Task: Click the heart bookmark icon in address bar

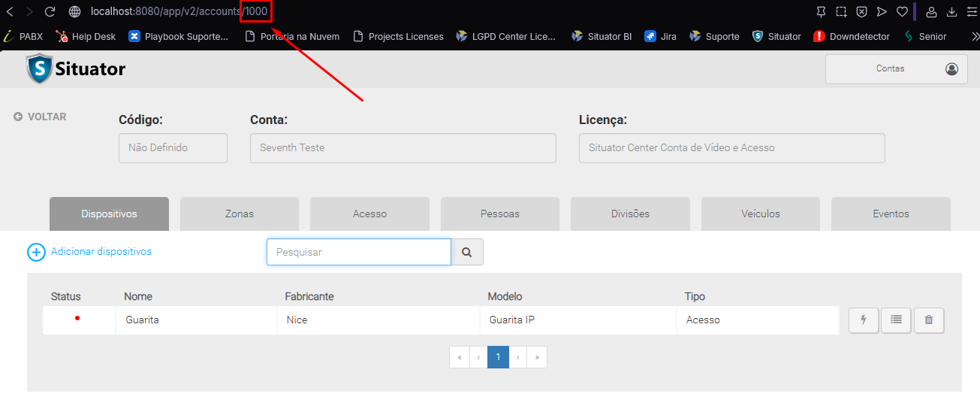Action: (x=903, y=11)
